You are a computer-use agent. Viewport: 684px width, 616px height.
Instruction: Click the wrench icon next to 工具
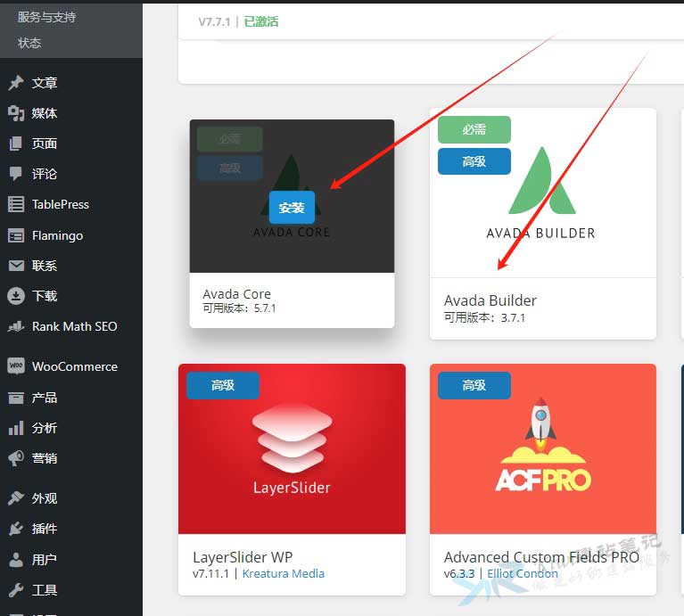(x=16, y=590)
